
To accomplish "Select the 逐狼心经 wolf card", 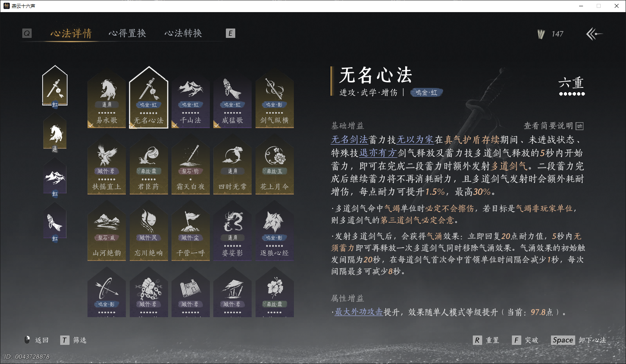I will (x=274, y=230).
